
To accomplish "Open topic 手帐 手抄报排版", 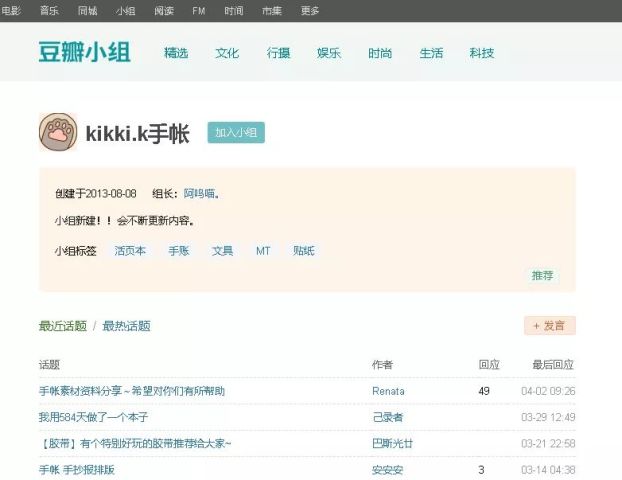I will [x=77, y=470].
